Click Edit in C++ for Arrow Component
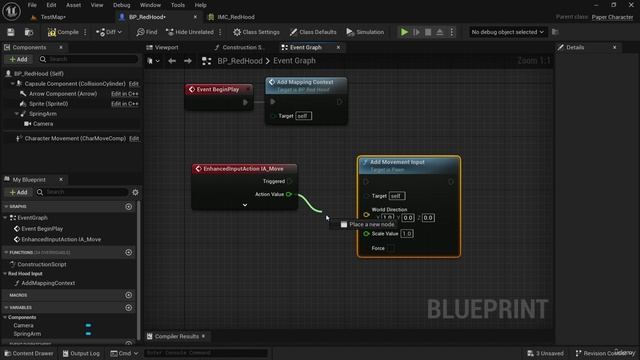 click(x=125, y=94)
